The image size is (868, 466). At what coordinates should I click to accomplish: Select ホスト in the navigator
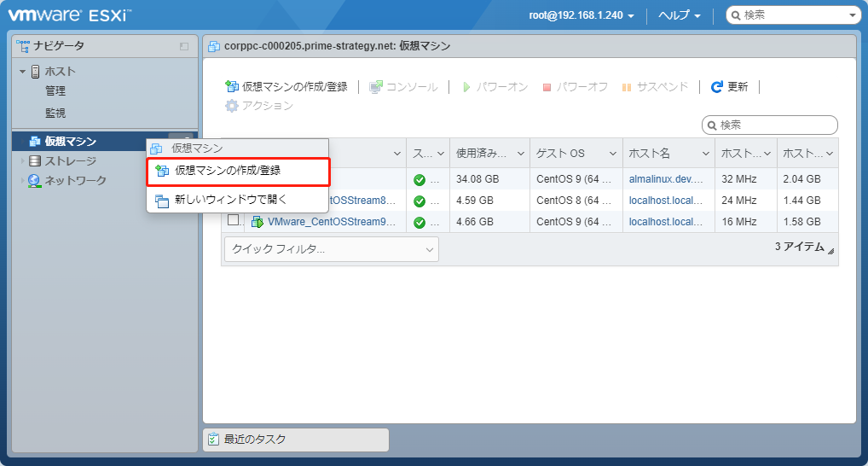(60, 72)
